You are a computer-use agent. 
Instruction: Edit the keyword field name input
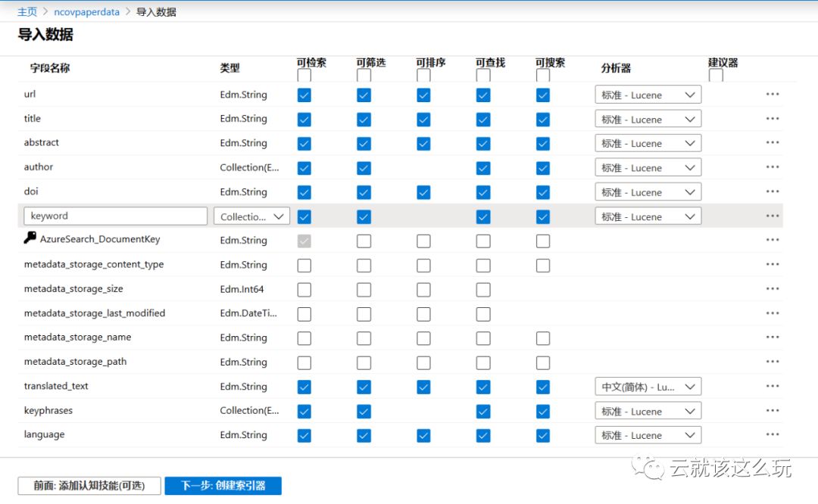115,216
